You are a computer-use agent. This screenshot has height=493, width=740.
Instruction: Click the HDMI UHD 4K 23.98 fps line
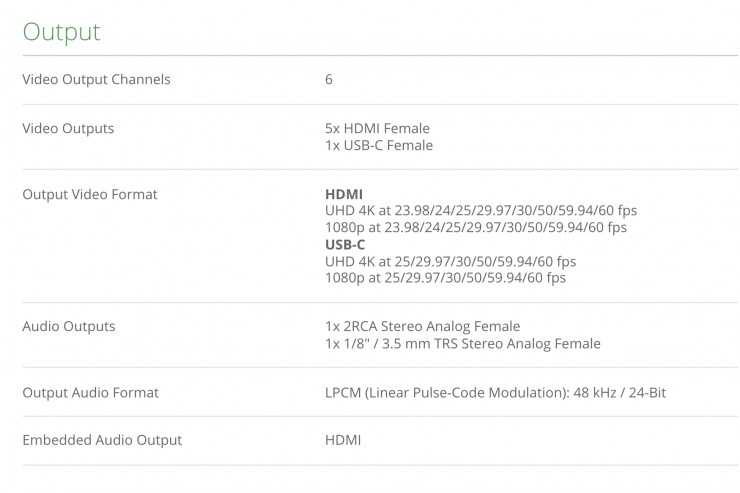point(481,210)
